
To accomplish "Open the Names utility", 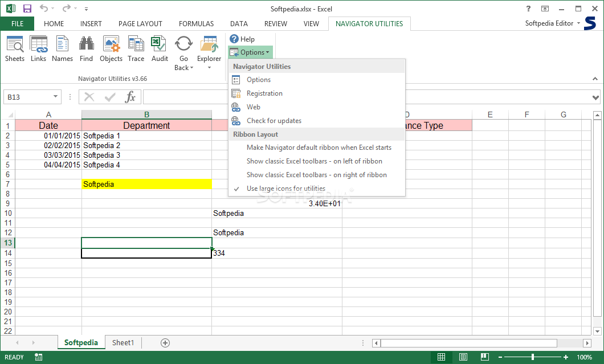I will point(63,48).
